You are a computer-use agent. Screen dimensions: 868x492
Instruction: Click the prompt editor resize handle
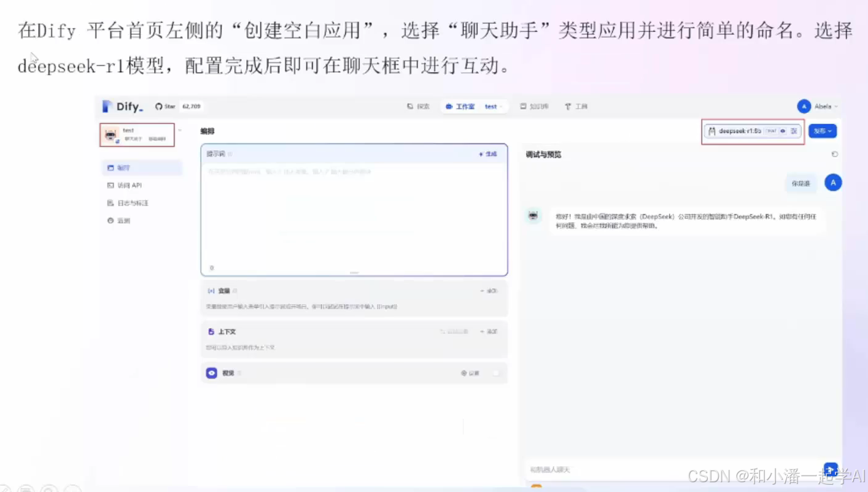tap(354, 272)
